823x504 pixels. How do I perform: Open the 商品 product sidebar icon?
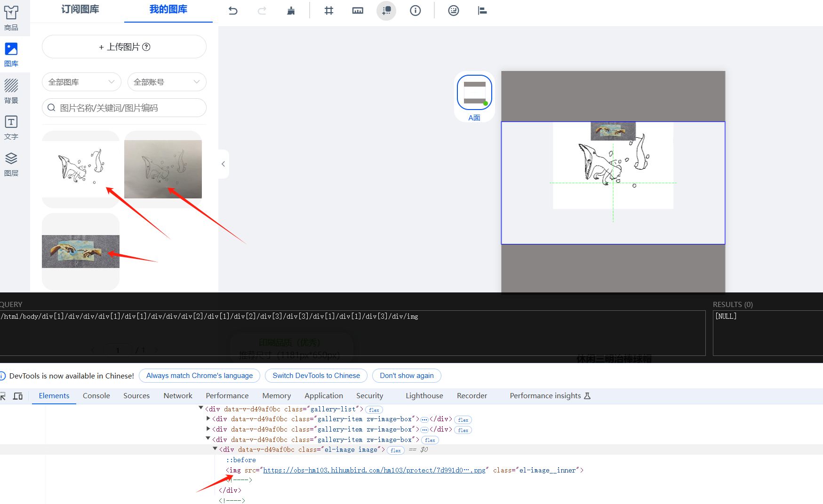pos(11,18)
